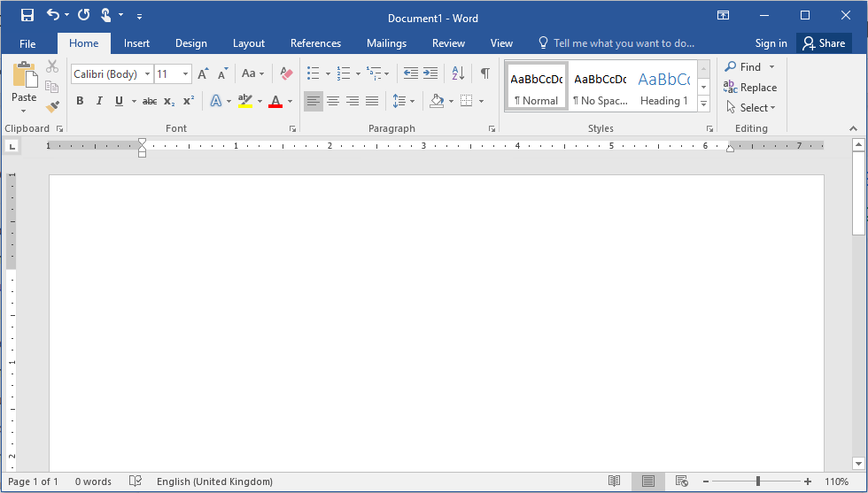Viewport: 868px width, 493px height.
Task: Switch to the Review tab
Action: [x=448, y=43]
